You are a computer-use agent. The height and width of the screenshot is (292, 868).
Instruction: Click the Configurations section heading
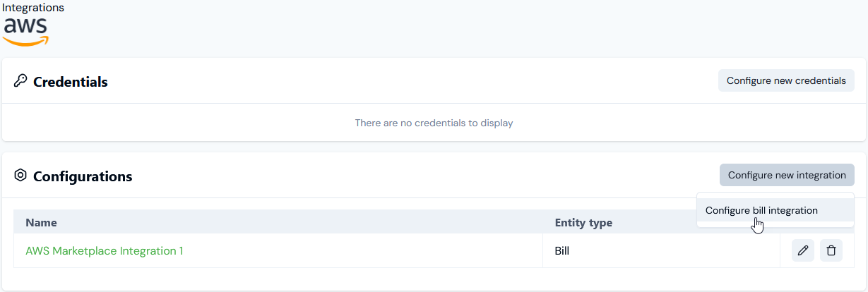point(83,176)
